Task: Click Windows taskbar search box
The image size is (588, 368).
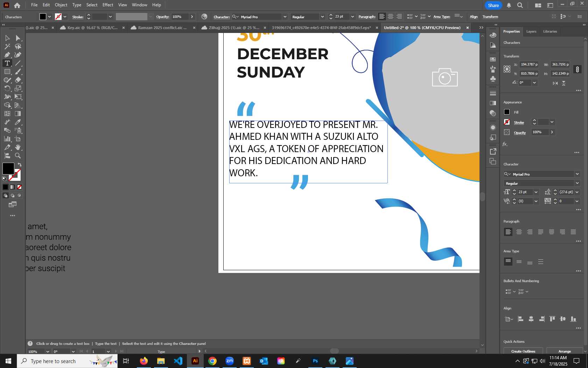Action: pos(67,361)
